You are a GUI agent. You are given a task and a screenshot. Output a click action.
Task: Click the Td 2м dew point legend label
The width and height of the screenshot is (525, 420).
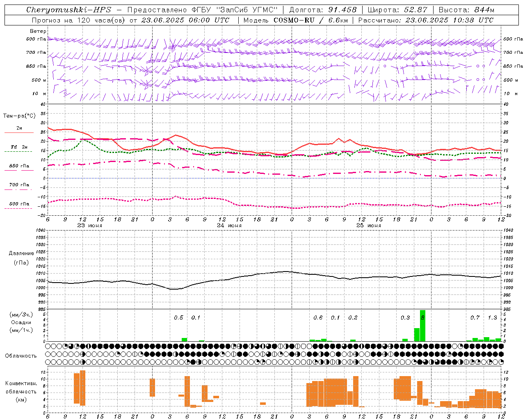[19, 147]
